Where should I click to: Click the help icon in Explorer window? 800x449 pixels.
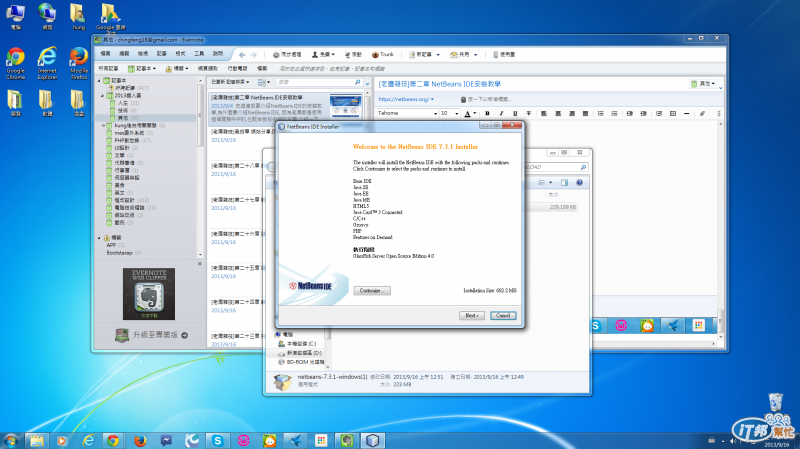(580, 182)
